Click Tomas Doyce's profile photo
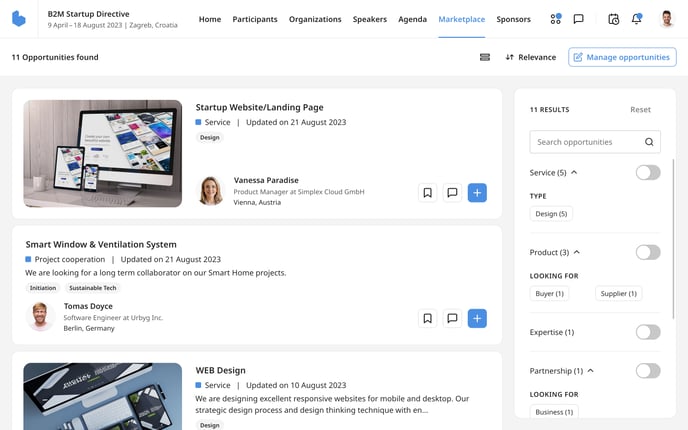Viewport: 688px width, 430px height. 40,316
